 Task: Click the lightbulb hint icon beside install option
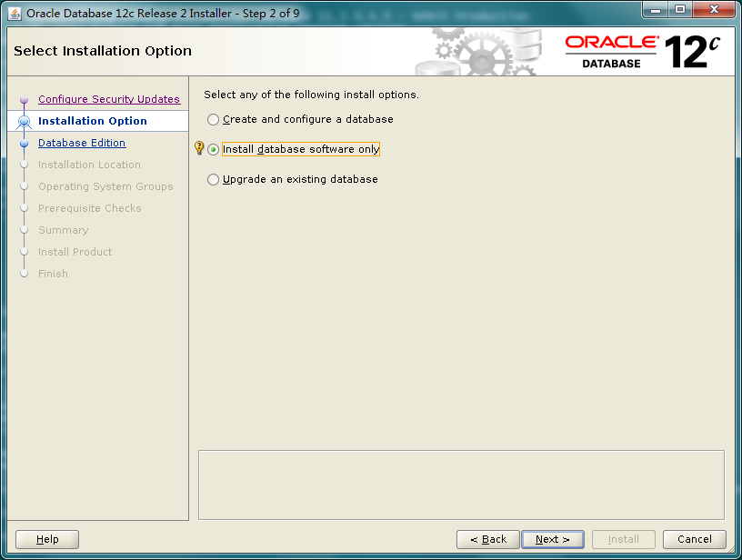point(199,148)
